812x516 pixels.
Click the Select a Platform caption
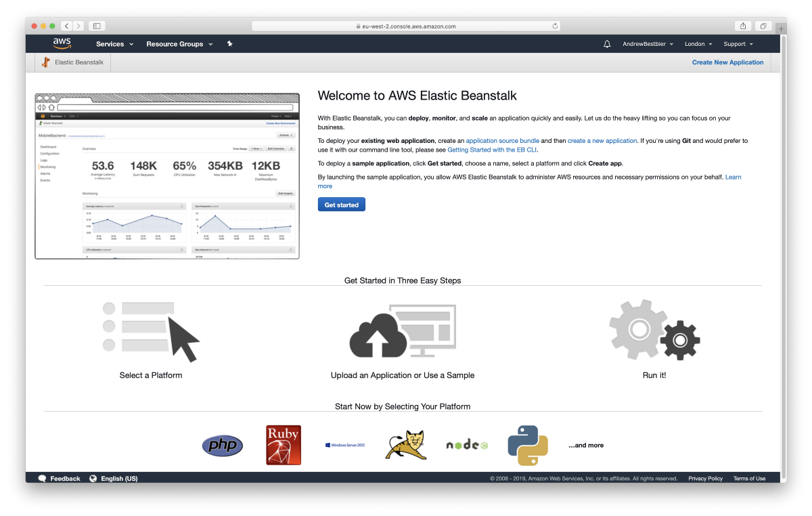point(151,375)
